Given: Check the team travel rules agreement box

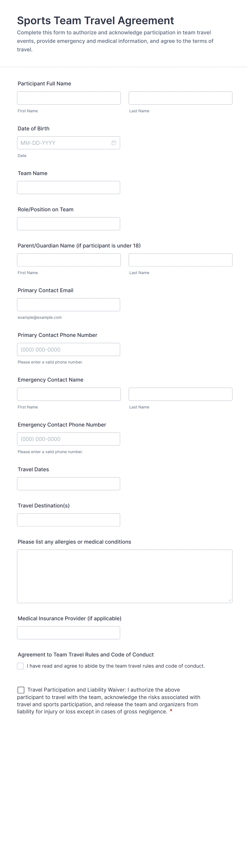Looking at the screenshot, I should pos(20,666).
